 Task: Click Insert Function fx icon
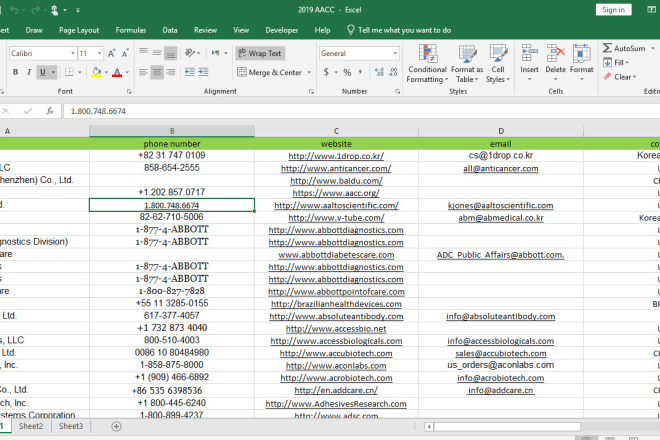[x=50, y=111]
